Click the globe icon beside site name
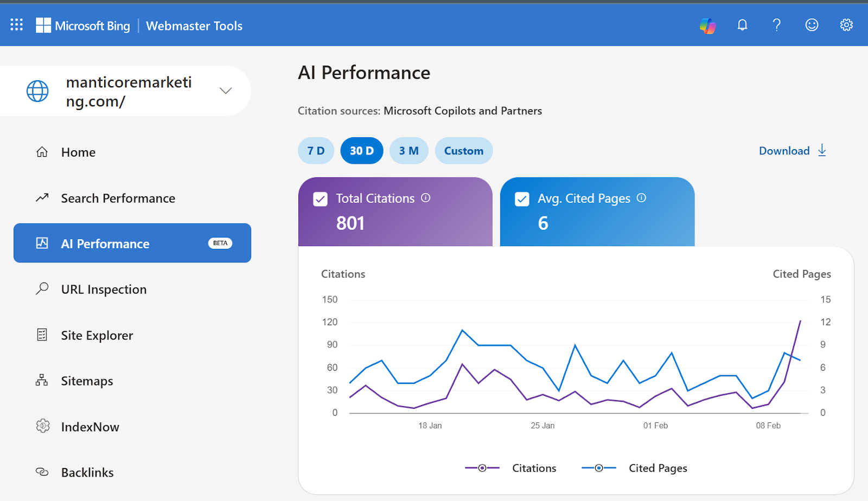 pos(37,91)
